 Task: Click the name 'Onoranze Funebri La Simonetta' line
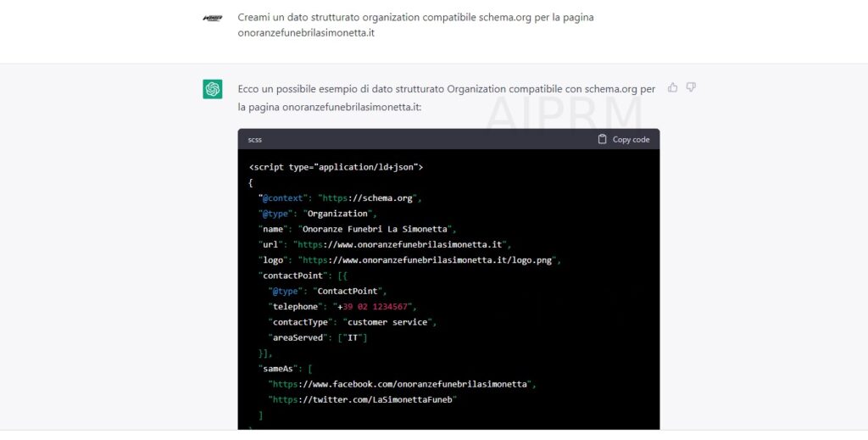(357, 229)
